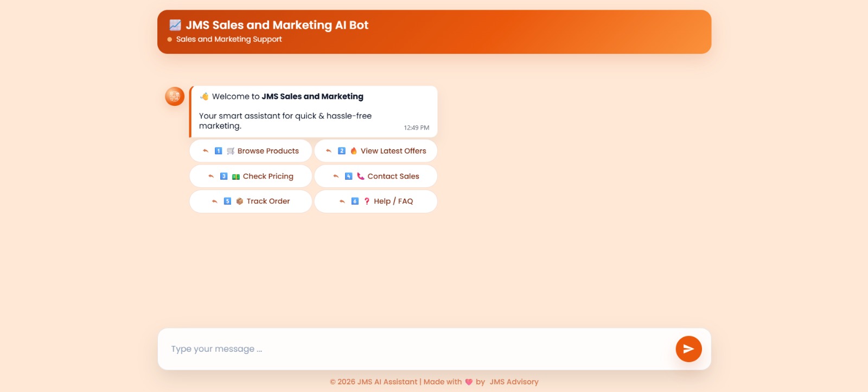Click the status dot next to Sales and Marketing Support
The height and width of the screenshot is (392, 868).
(170, 40)
